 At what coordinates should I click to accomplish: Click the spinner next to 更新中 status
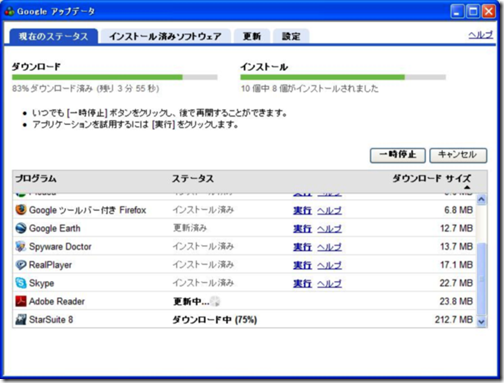(215, 301)
